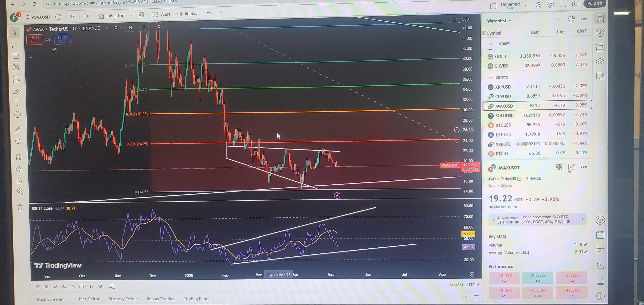
Task: Set date range to All
Action: click(100, 286)
